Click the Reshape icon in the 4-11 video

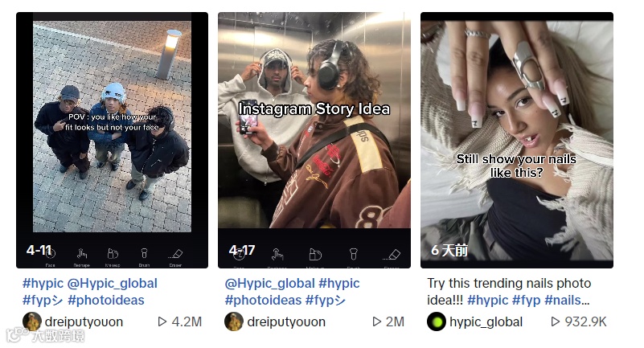point(82,254)
